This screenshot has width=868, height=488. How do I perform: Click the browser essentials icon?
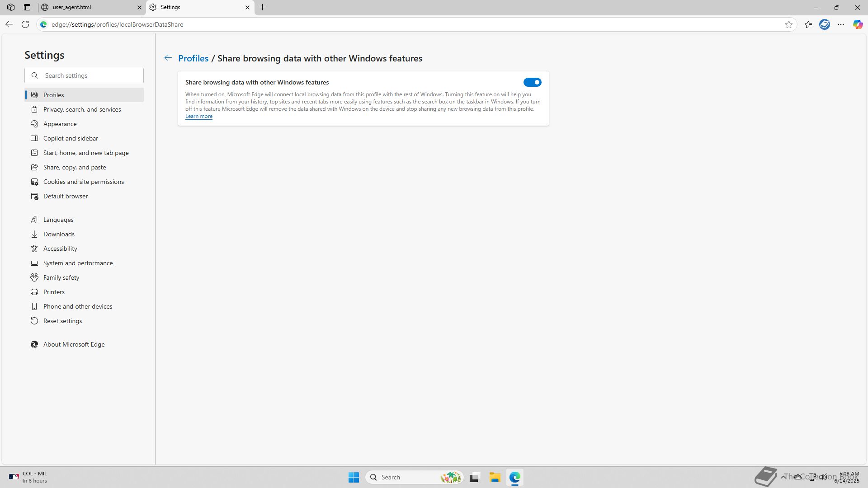(x=825, y=24)
